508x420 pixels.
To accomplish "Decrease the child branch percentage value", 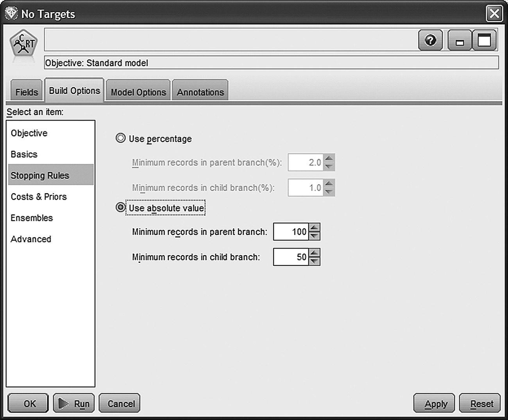I will pyautogui.click(x=329, y=192).
